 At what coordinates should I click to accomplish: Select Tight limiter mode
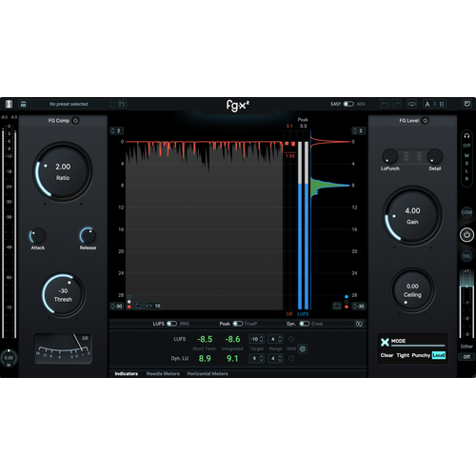pos(403,355)
